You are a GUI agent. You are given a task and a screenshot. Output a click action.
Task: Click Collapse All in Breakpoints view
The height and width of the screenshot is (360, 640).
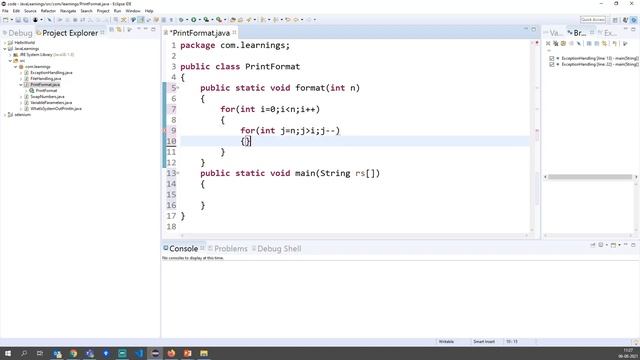click(597, 43)
